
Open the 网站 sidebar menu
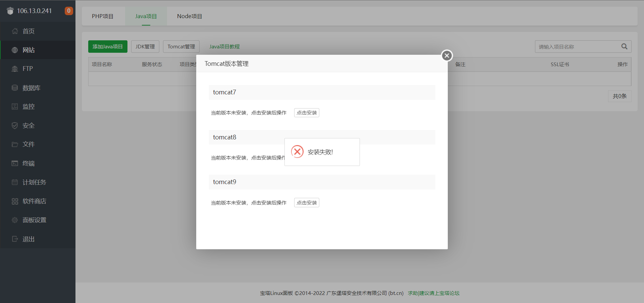coord(38,50)
